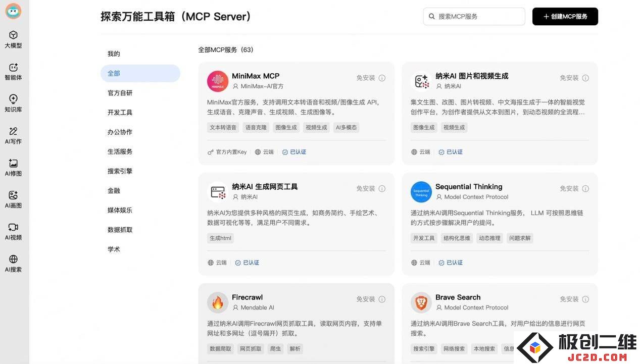Click the app logo avatar in sidebar
Image resolution: width=640 pixels, height=364 pixels.
(14, 11)
